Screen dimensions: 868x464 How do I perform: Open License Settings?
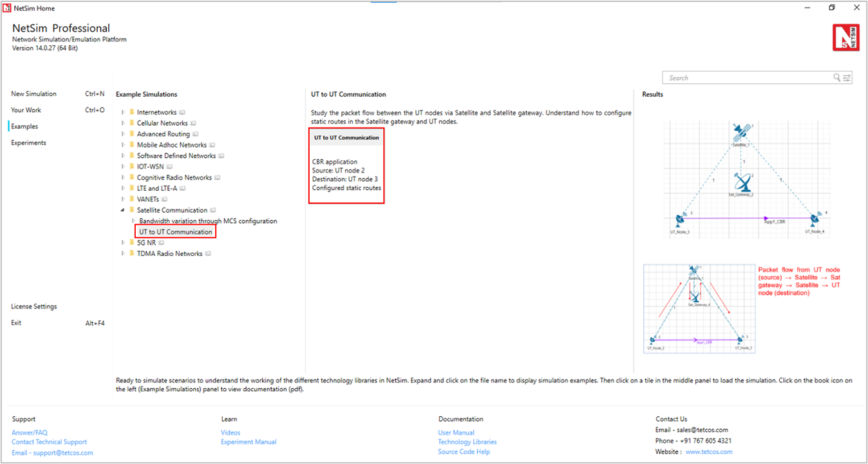(33, 307)
